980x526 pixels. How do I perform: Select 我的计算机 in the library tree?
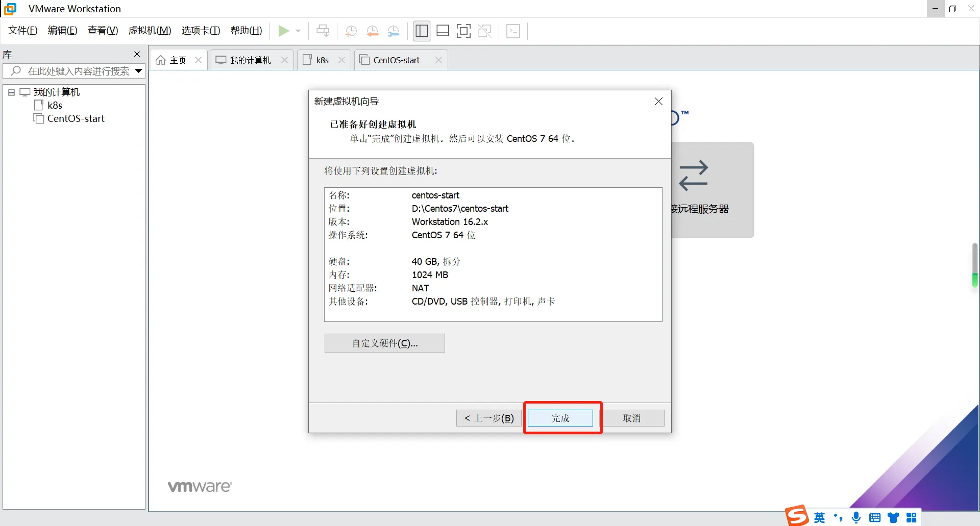(57, 92)
